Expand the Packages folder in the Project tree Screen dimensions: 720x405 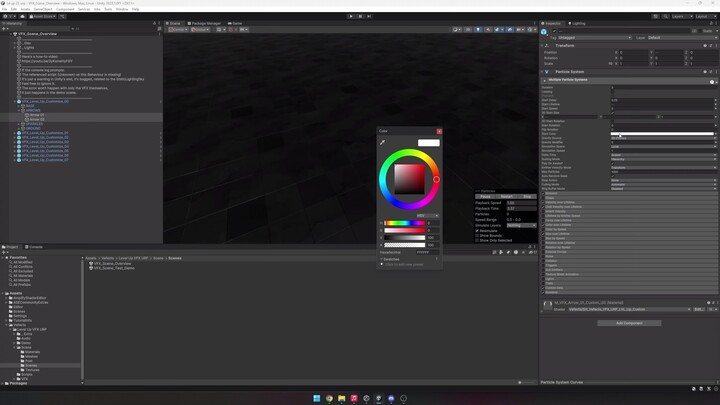pos(3,383)
